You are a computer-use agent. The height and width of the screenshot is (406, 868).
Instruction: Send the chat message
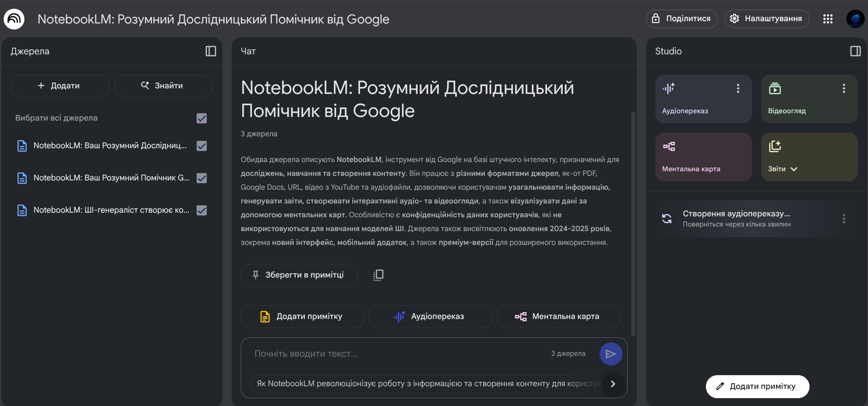click(611, 354)
